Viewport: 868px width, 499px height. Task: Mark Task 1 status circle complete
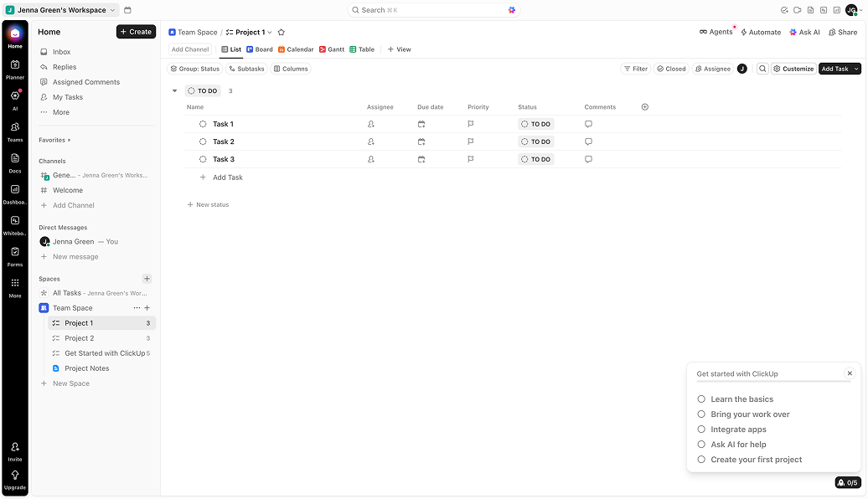point(203,124)
